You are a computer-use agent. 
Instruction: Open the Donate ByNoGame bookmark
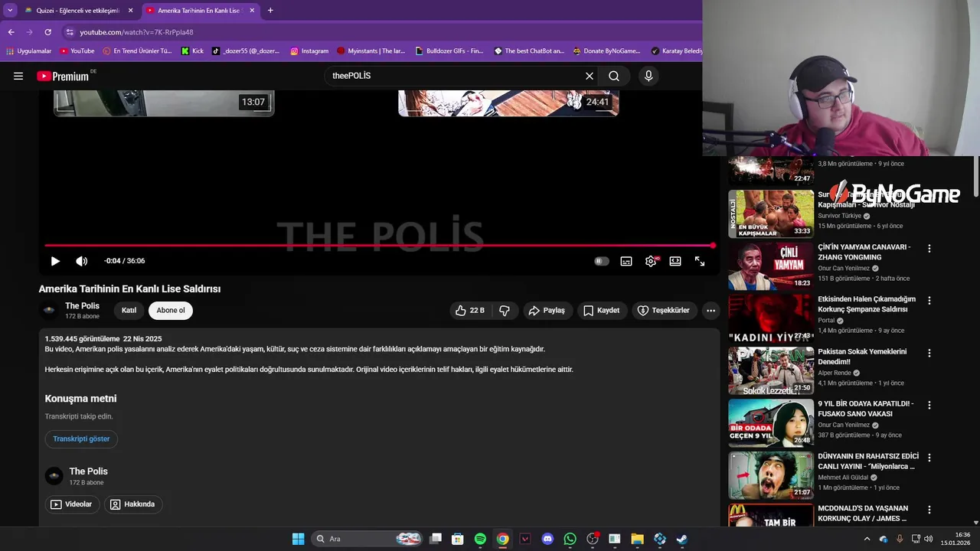[x=605, y=51]
